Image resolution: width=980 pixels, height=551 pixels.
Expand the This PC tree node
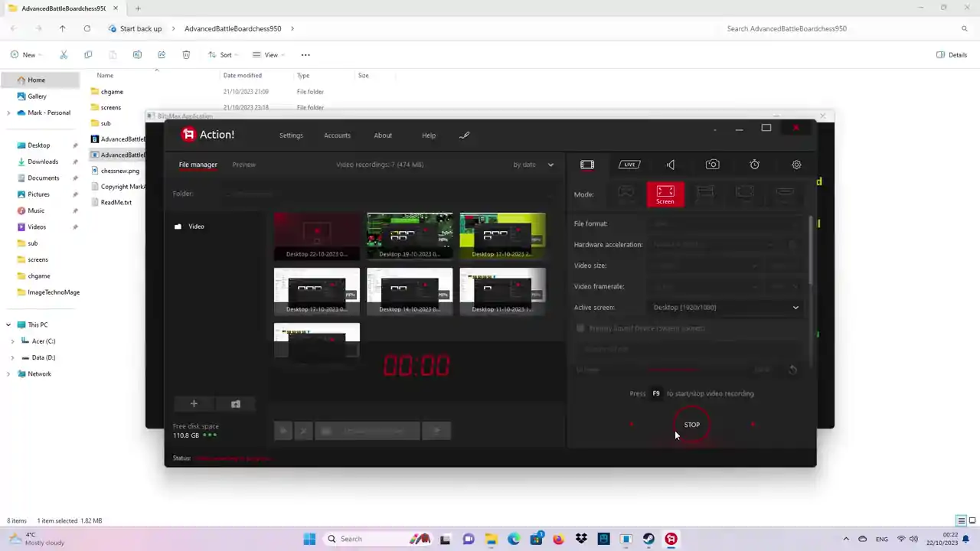8,324
